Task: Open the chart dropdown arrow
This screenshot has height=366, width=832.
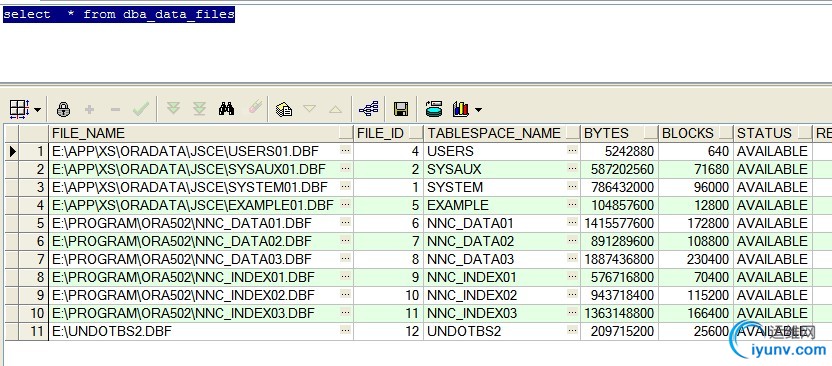Action: (x=478, y=110)
